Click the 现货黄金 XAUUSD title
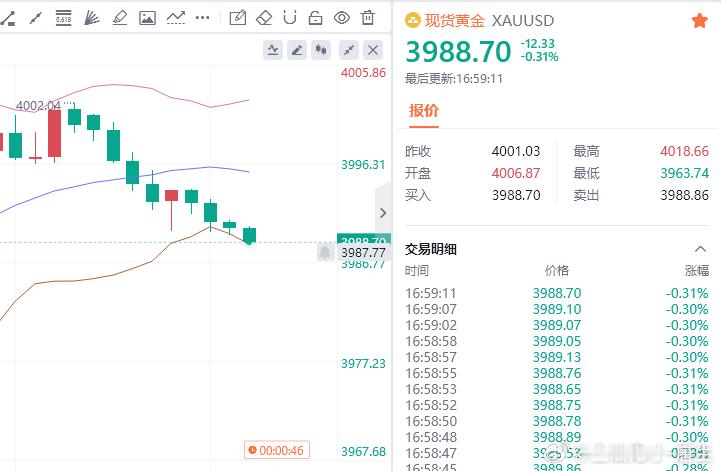This screenshot has width=721, height=471. (489, 21)
